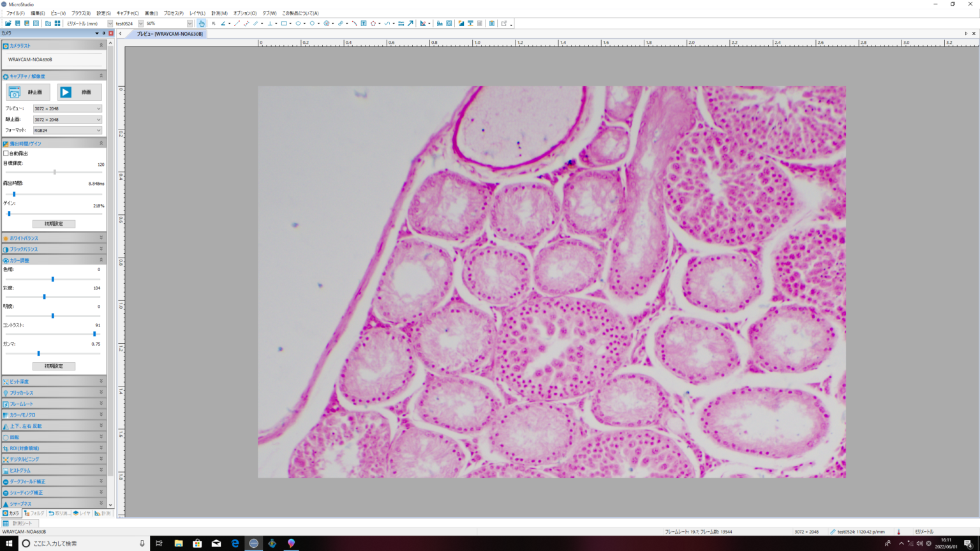Viewport: 980px width, 551px height.
Task: Select the polygon measurement tool
Action: [373, 24]
